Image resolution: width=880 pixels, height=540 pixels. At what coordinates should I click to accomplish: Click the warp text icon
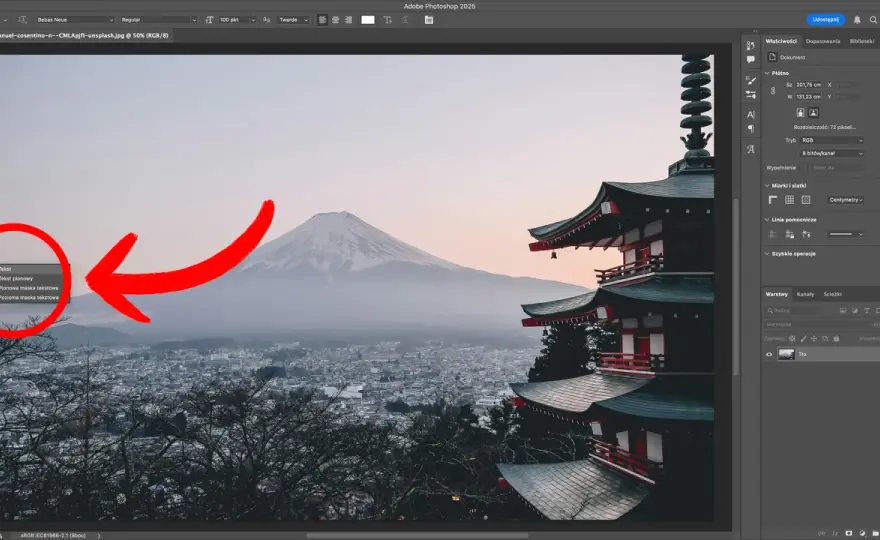pyautogui.click(x=387, y=20)
